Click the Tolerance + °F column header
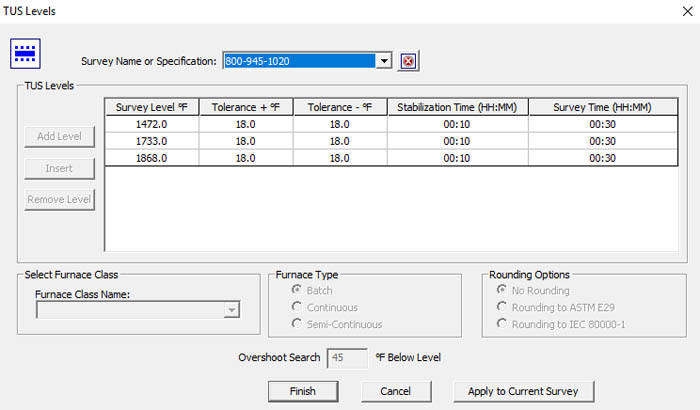Screen dimensions: 700x410 tap(246, 107)
